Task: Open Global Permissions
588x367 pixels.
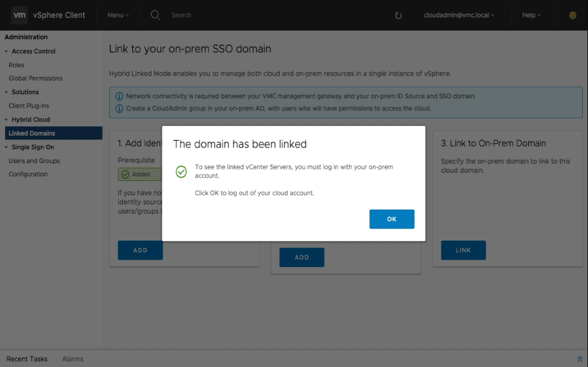Action: pyautogui.click(x=36, y=78)
